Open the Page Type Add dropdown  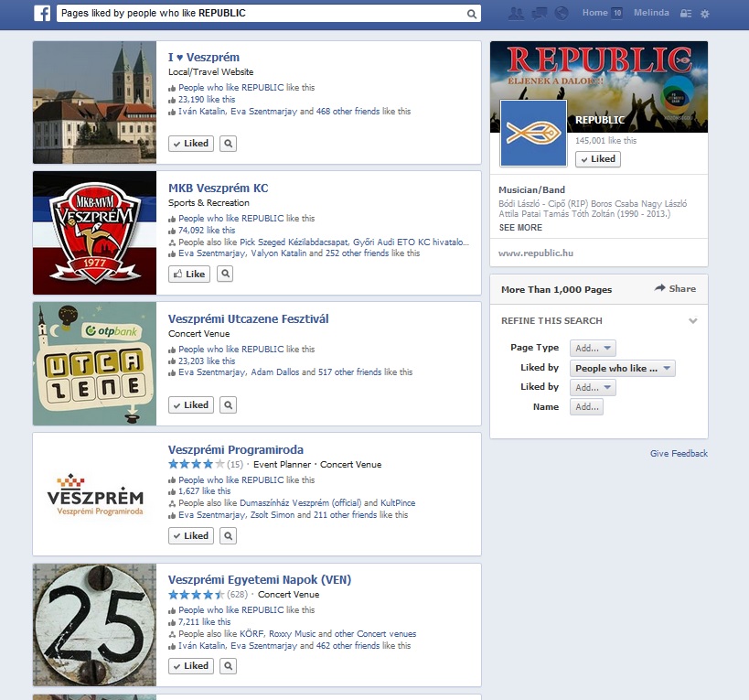593,348
